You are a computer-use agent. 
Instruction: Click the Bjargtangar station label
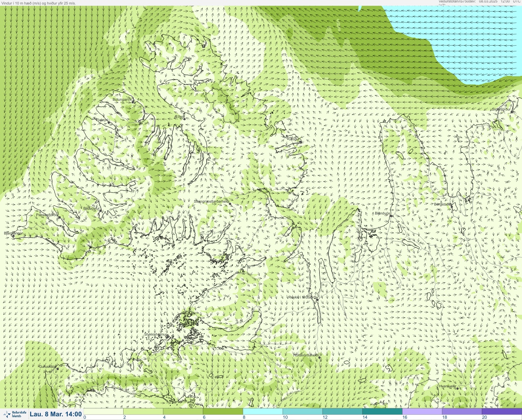coord(13,233)
